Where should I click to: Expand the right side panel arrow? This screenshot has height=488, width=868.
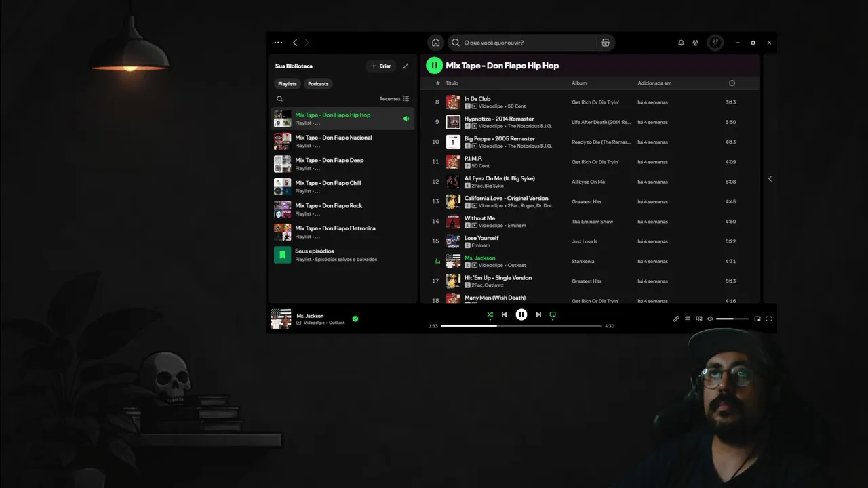770,179
